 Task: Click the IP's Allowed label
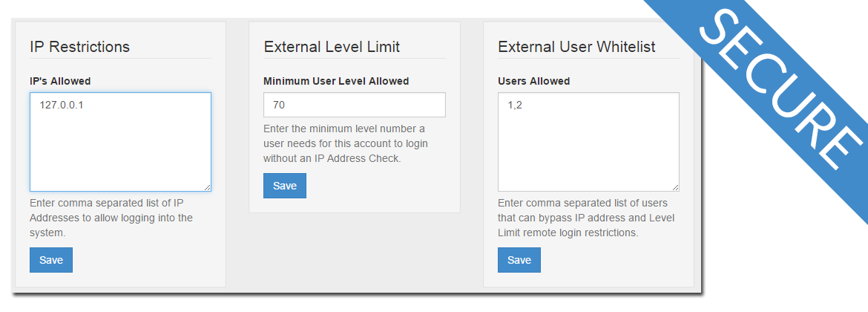pos(60,81)
